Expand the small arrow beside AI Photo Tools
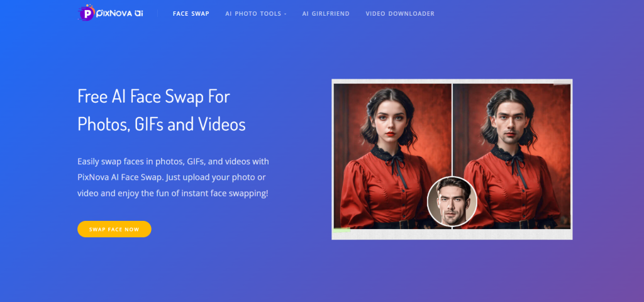 285,14
